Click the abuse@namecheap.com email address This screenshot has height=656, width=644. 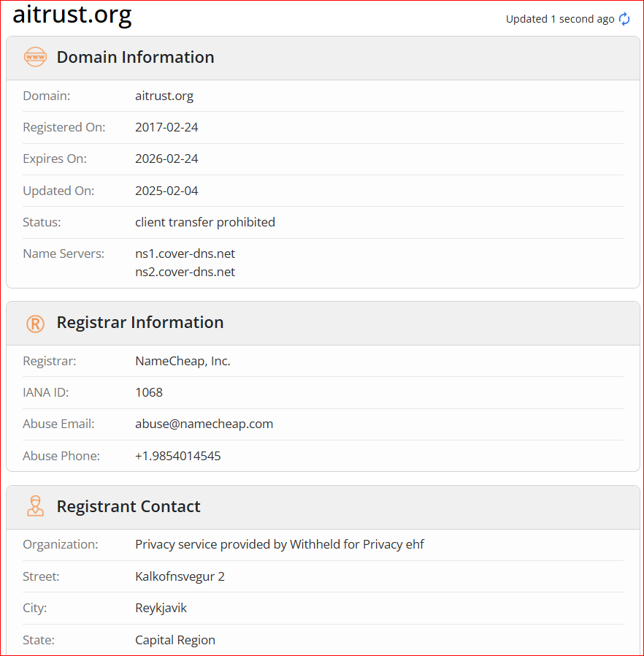click(x=204, y=424)
